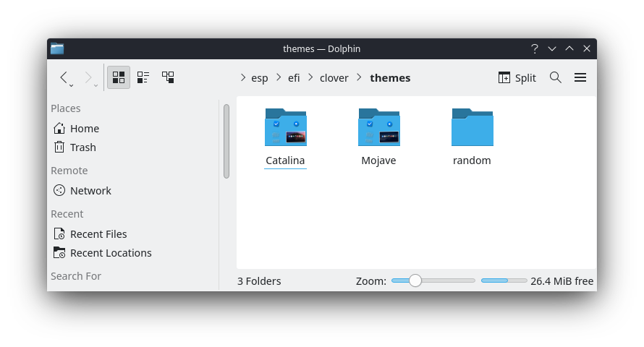Close the Dolphin window
This screenshot has height=347, width=644.
coord(587,49)
